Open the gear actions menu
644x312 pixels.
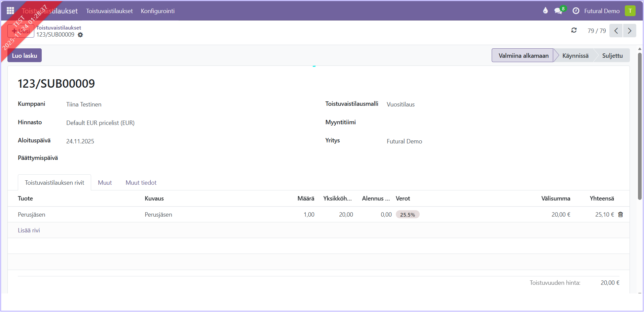tap(80, 35)
